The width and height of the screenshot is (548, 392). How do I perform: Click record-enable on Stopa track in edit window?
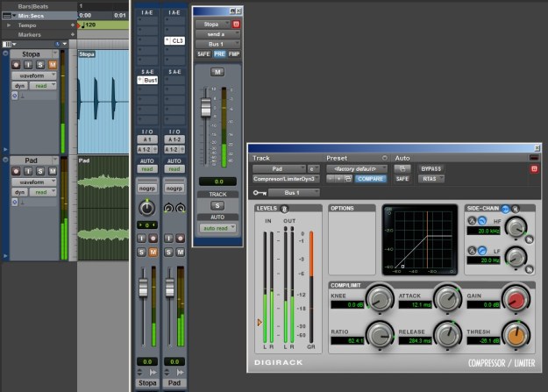[17, 65]
